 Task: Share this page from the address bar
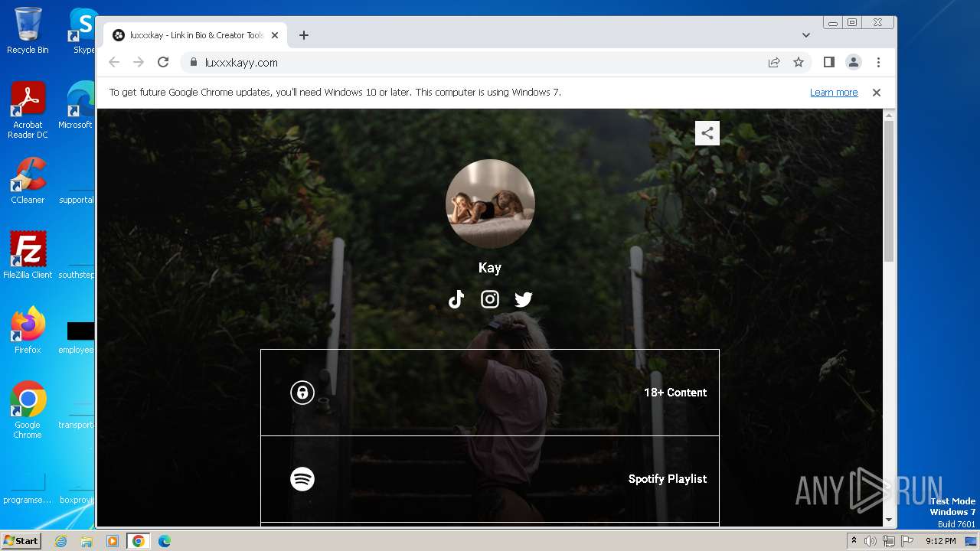(774, 63)
